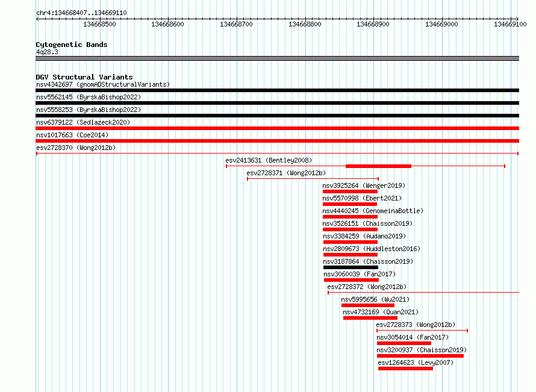The width and height of the screenshot is (536, 392).
Task: Click ruler position 134668900
Action: (373, 24)
